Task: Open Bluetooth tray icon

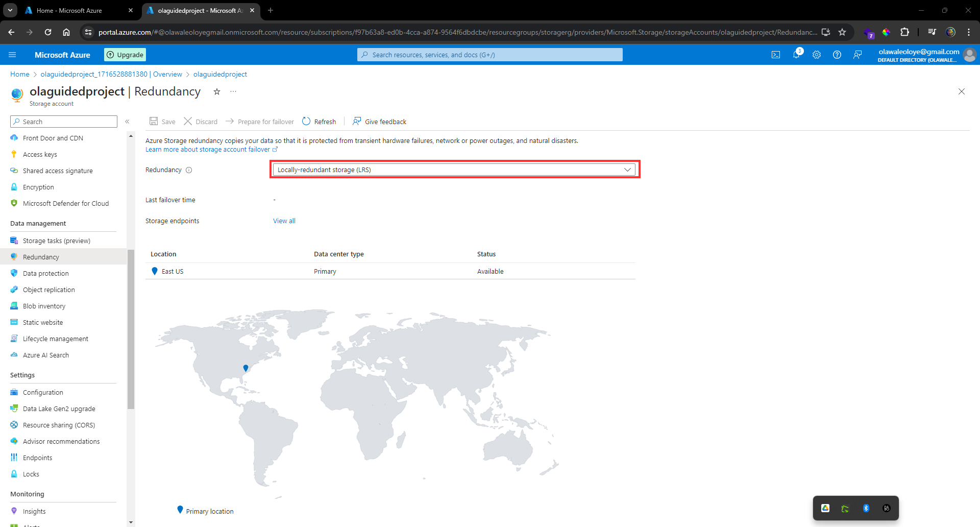Action: click(x=866, y=508)
